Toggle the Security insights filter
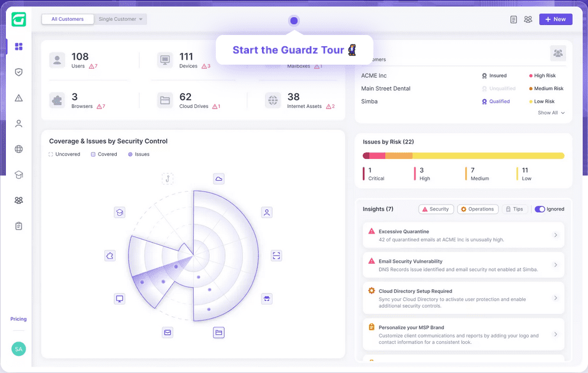Viewport: 588px width, 373px height. [436, 209]
